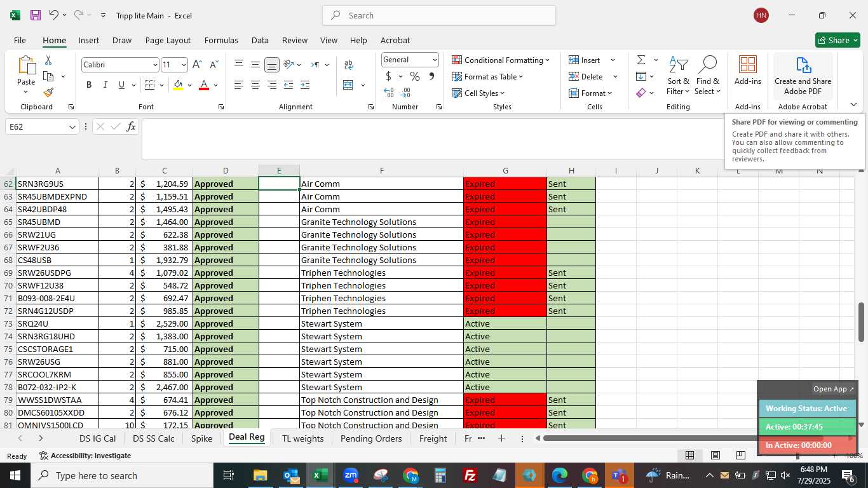The width and height of the screenshot is (868, 488).
Task: Click the Increase Indent icon
Action: (x=305, y=85)
